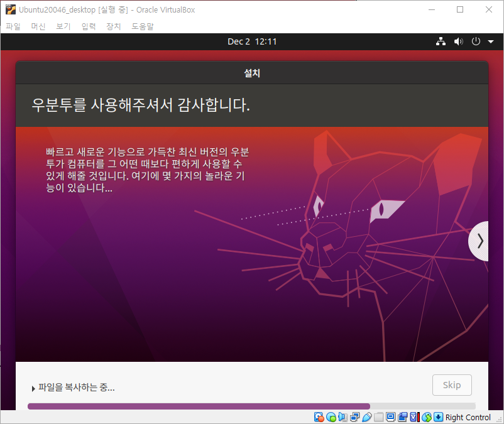The image size is (504, 424).
Task: Click the display settings status icon
Action: tap(390, 417)
